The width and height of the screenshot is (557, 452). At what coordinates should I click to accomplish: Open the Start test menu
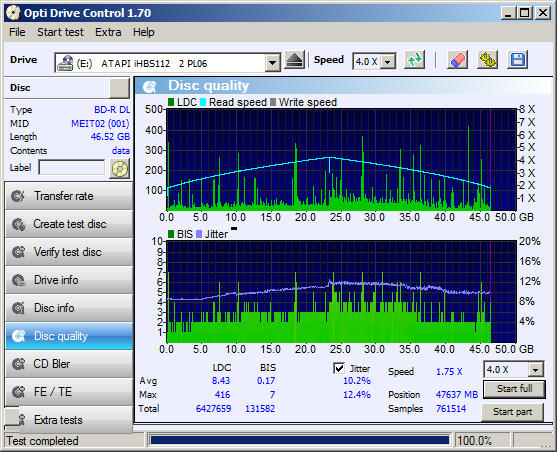(60, 32)
